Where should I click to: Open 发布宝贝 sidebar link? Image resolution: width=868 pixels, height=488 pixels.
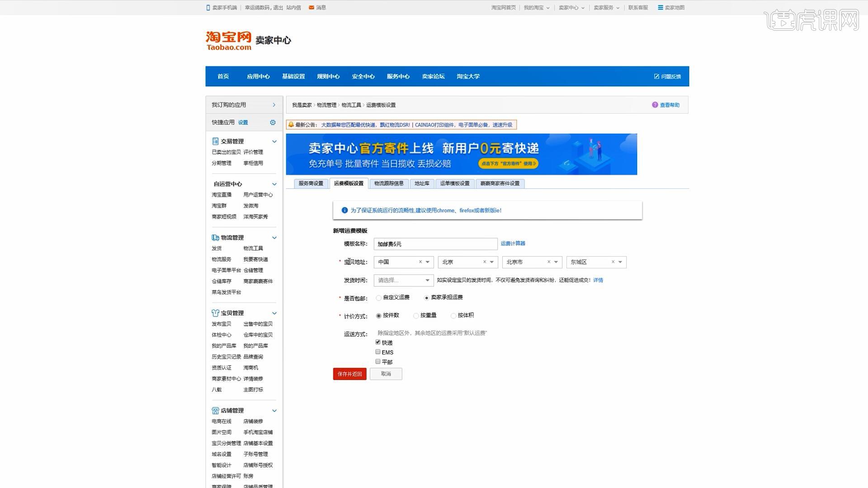point(222,324)
